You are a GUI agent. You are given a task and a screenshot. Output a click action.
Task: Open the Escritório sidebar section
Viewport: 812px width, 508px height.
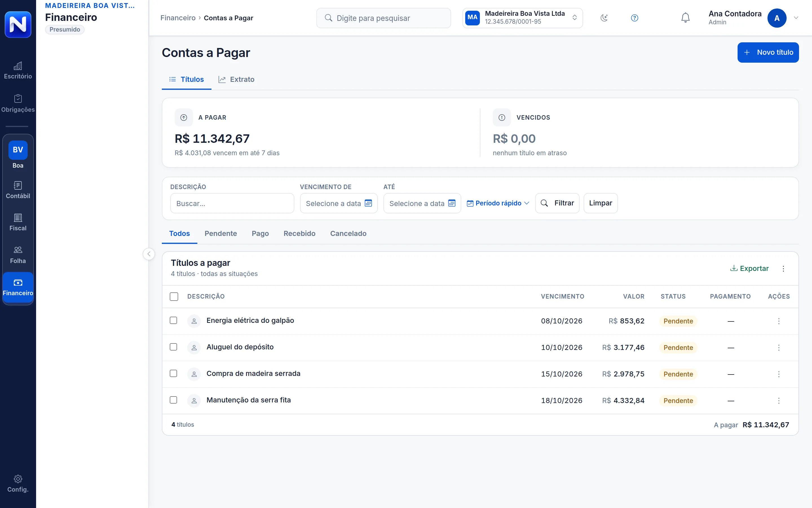[18, 71]
